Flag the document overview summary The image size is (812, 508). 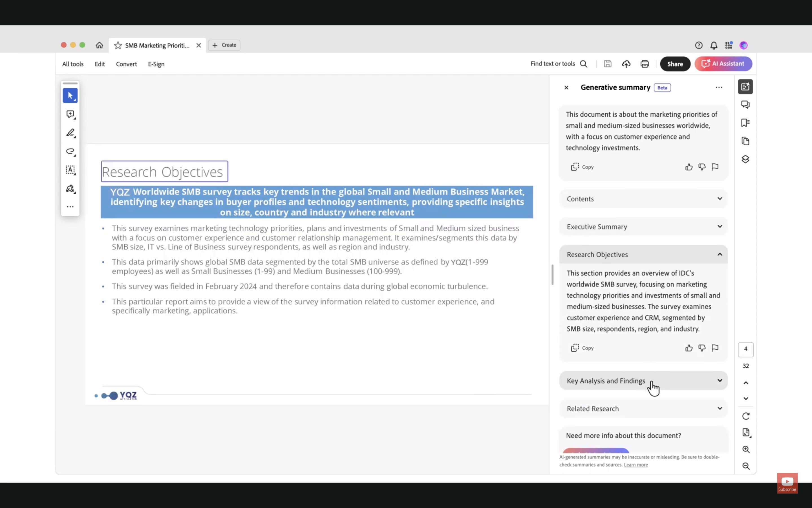click(715, 167)
